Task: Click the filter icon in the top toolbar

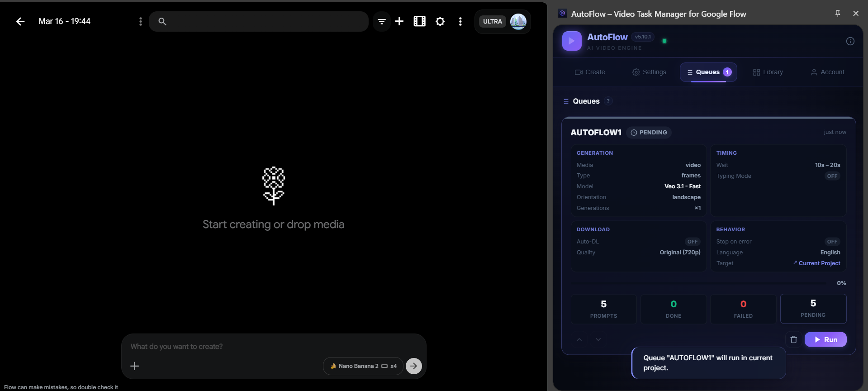Action: click(382, 21)
